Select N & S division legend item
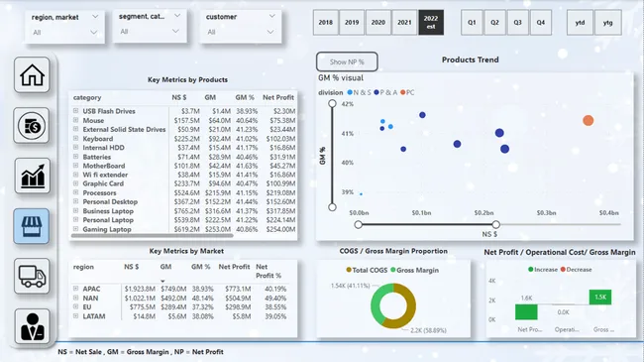The width and height of the screenshot is (644, 362). (x=359, y=92)
